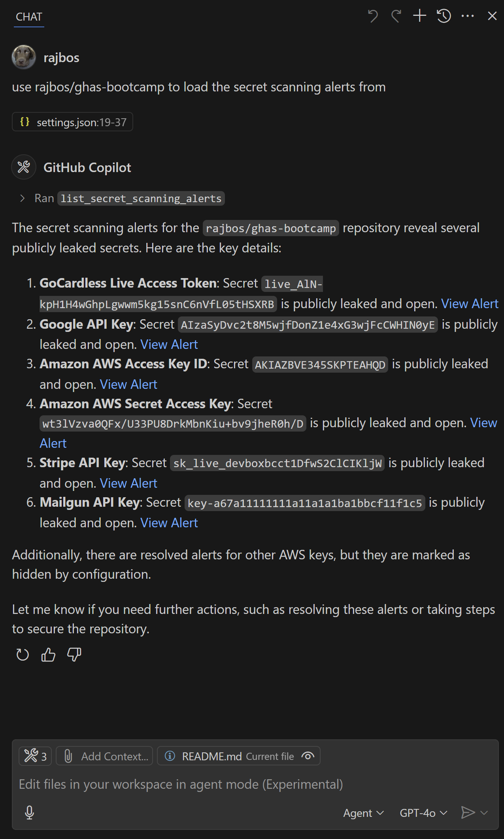Open the GPT-4o model picker dropdown
Image resolution: width=504 pixels, height=839 pixels.
[x=423, y=813]
